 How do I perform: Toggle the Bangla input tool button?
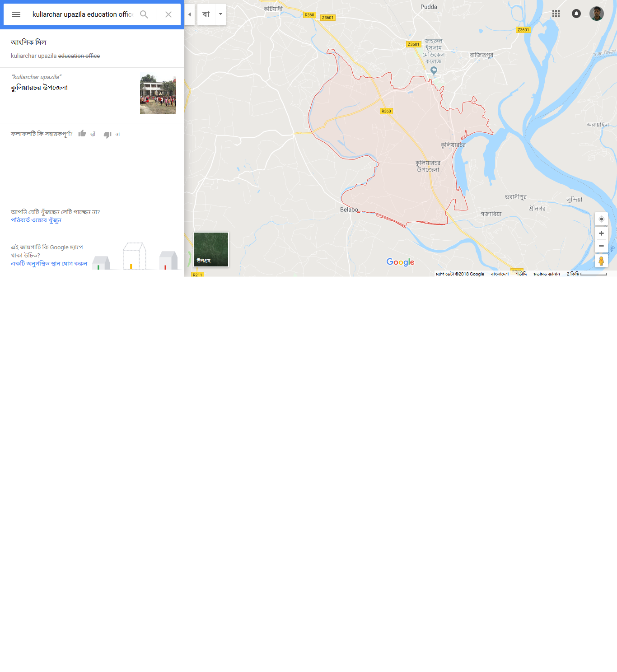tap(206, 14)
